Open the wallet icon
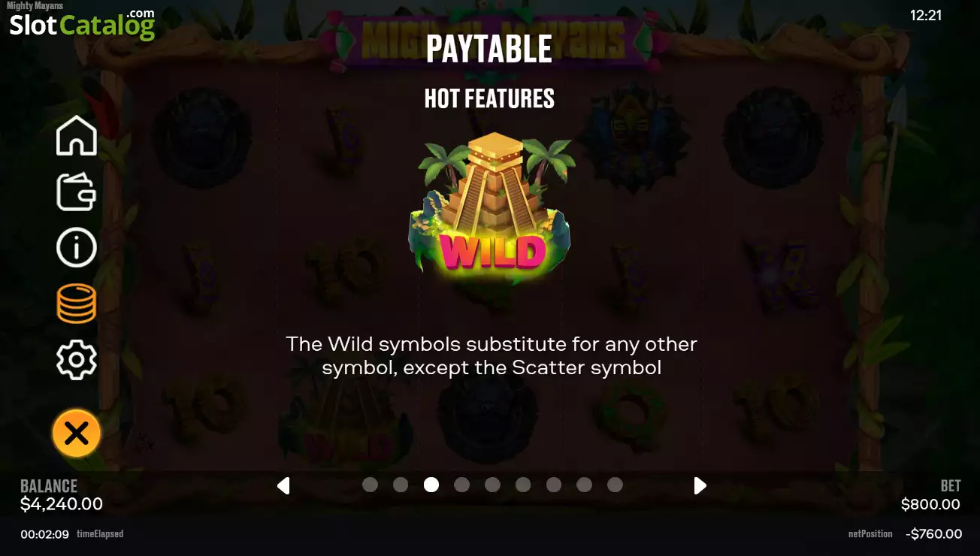This screenshot has height=556, width=980. (77, 192)
